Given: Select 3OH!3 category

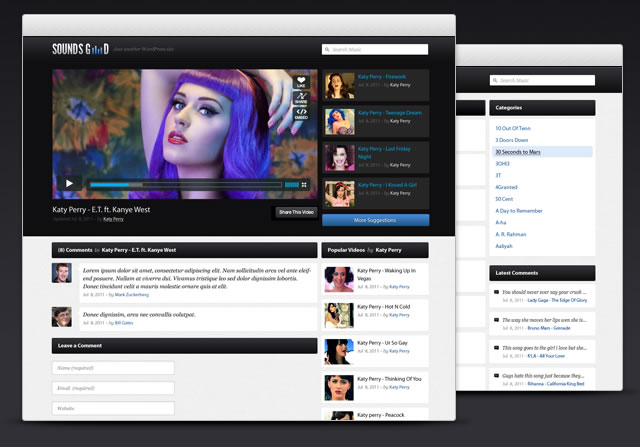Looking at the screenshot, I should (502, 164).
